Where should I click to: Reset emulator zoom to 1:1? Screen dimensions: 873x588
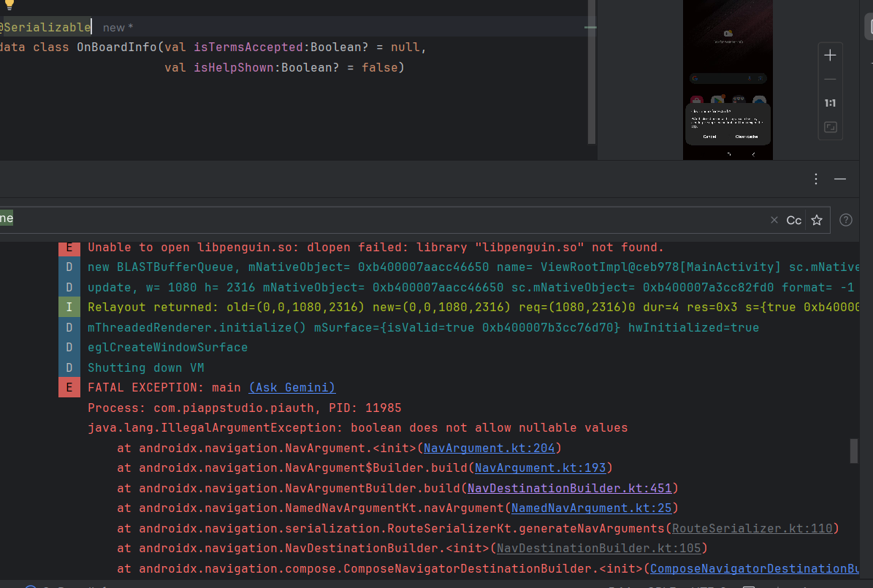point(830,102)
